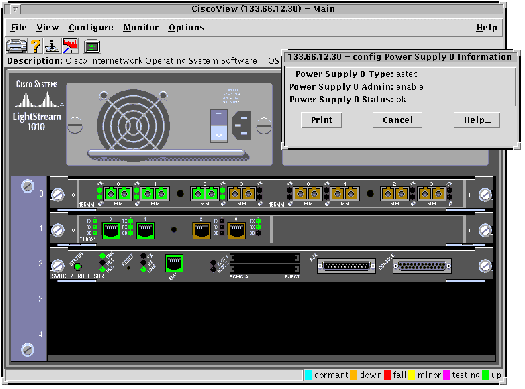The image size is (525, 389).
Task: Click the Power Supply 0 Type line
Action: point(356,74)
